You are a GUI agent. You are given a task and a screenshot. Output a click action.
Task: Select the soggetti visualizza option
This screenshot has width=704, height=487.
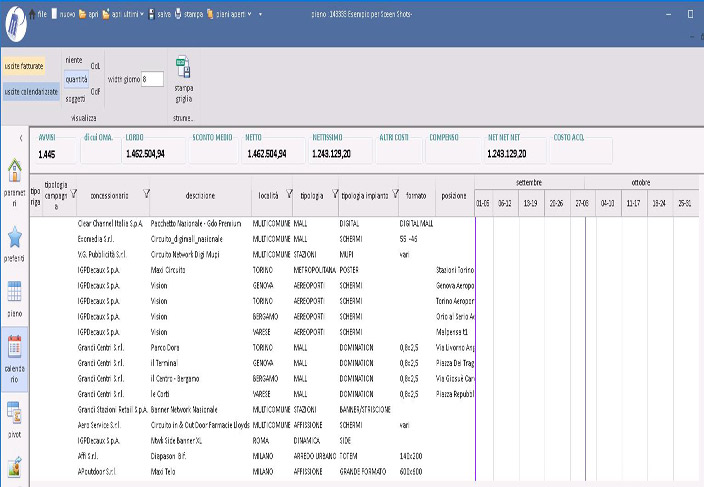coord(75,98)
